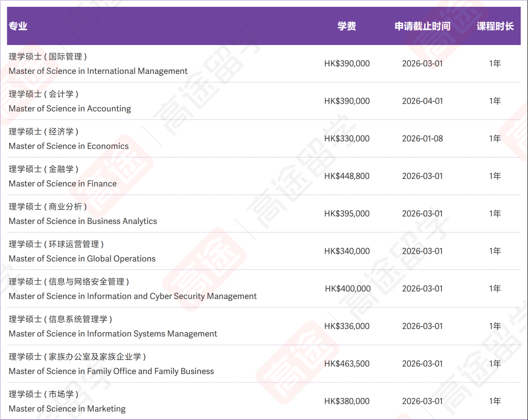Select 理学硕士 ( 会计学 ) row title
Screen dimensions: 528x420
click(x=44, y=94)
